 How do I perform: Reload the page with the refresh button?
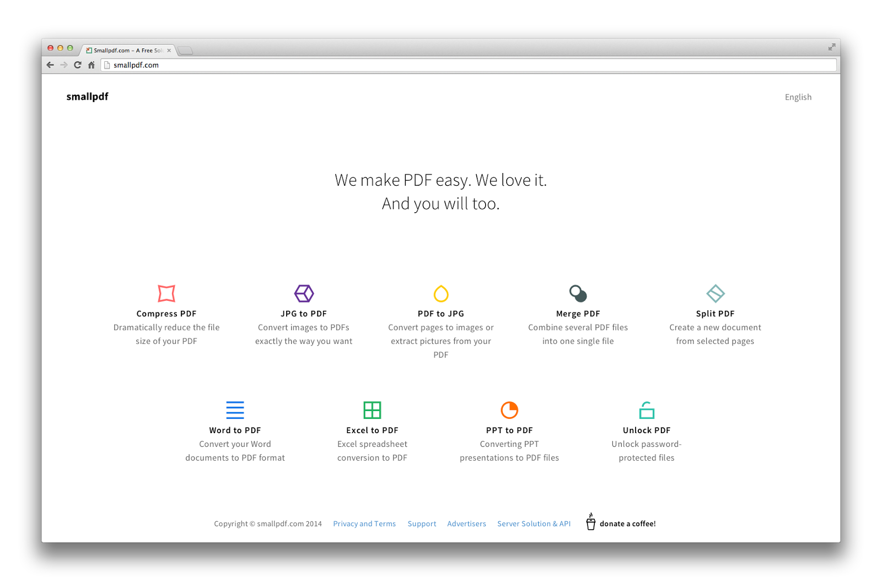pos(78,65)
